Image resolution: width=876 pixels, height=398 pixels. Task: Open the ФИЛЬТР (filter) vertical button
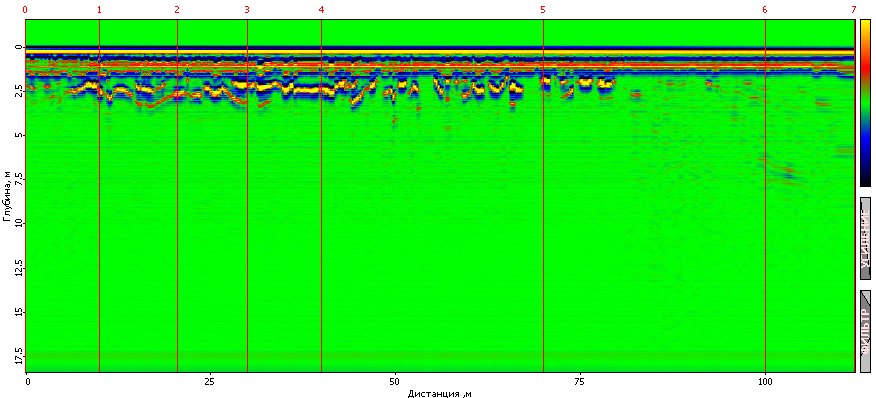click(x=865, y=331)
